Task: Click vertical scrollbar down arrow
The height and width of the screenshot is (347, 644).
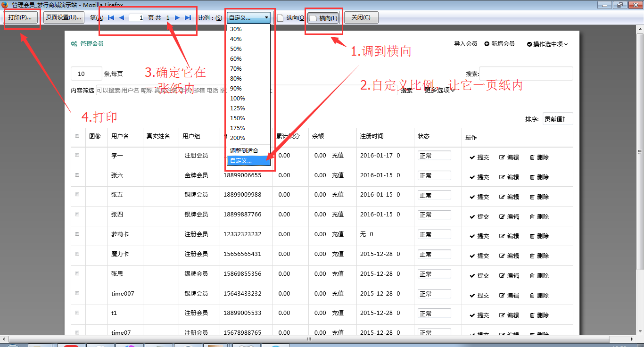Action: pyautogui.click(x=640, y=331)
